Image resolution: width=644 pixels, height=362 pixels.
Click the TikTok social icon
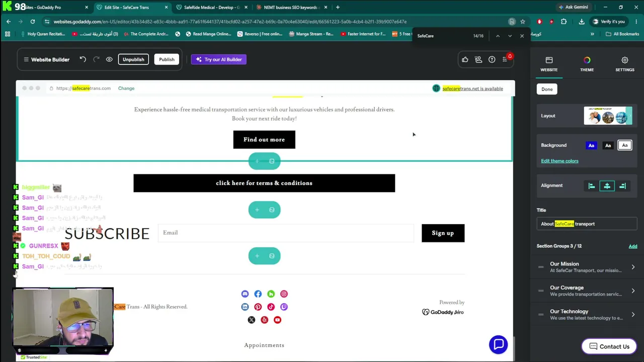[271, 307]
